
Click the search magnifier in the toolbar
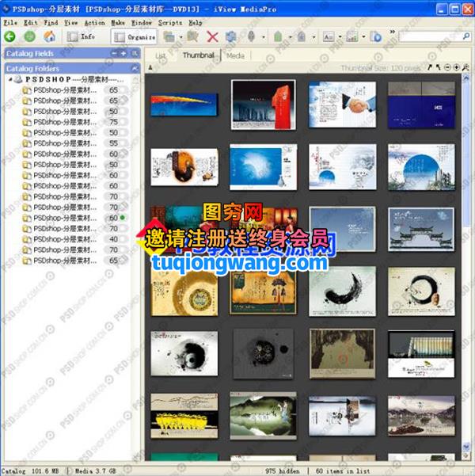(x=466, y=36)
